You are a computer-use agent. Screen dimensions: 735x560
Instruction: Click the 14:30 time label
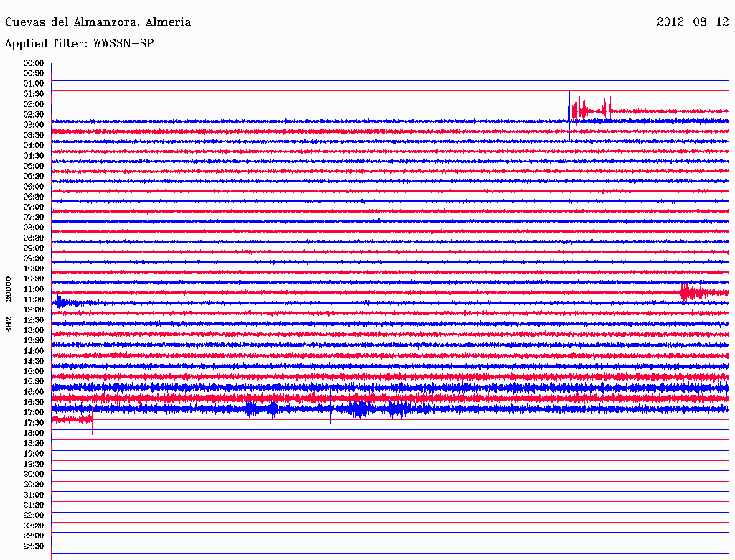(34, 361)
